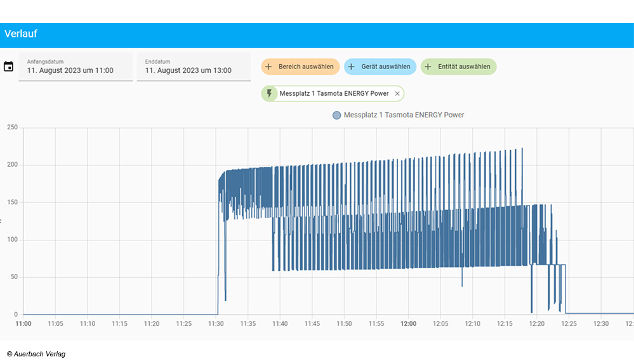The image size is (634, 364).
Task: Click the 250 value on the y-axis
Action: pos(13,127)
